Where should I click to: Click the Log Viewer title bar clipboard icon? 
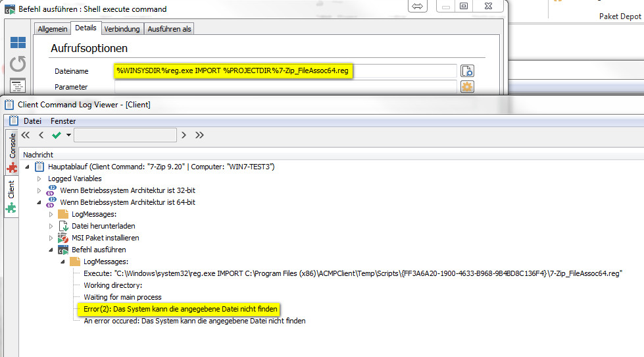point(9,105)
